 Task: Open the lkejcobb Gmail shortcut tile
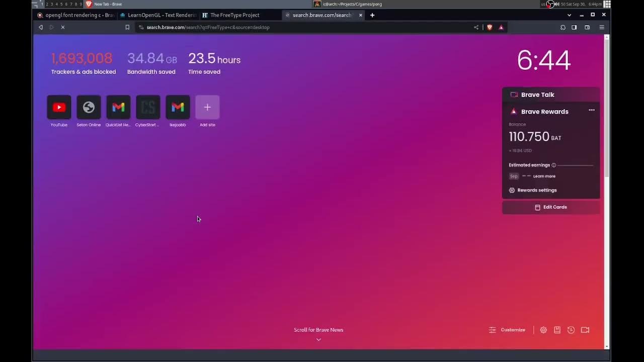point(178,107)
